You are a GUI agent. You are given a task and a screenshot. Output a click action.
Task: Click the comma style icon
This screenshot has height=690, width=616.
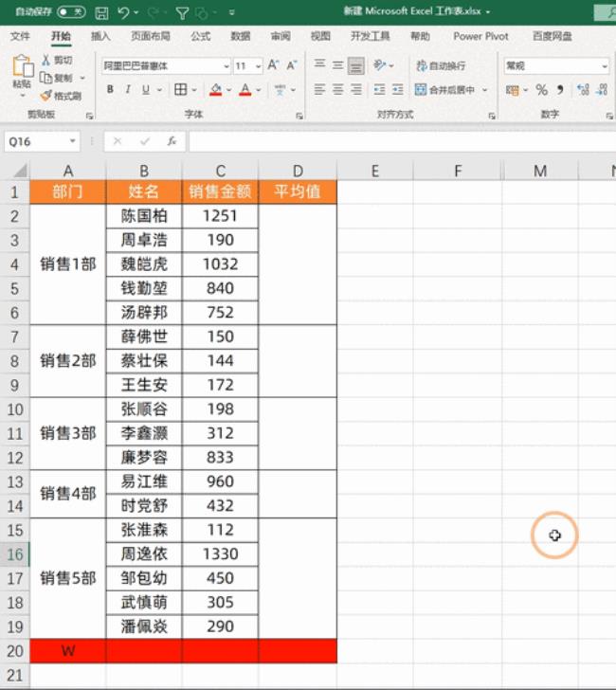[560, 90]
